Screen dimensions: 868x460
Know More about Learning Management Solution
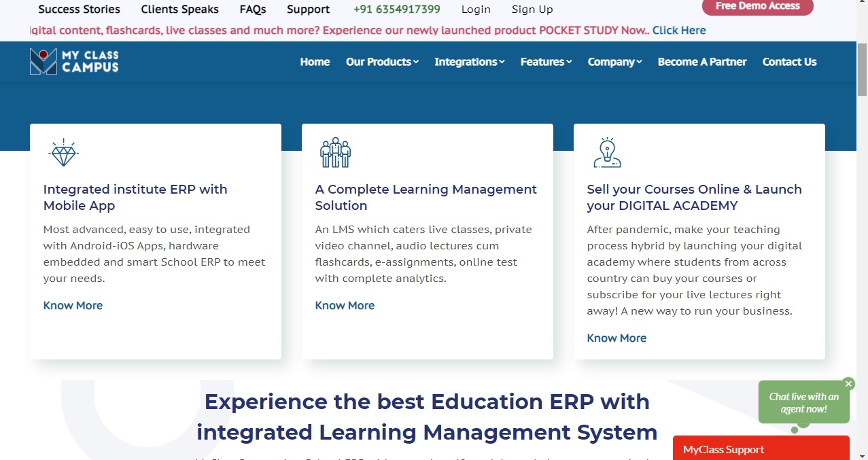345,306
